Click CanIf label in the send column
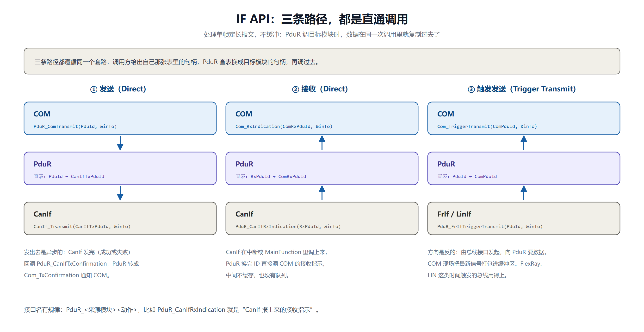This screenshot has height=332, width=644. click(x=43, y=214)
